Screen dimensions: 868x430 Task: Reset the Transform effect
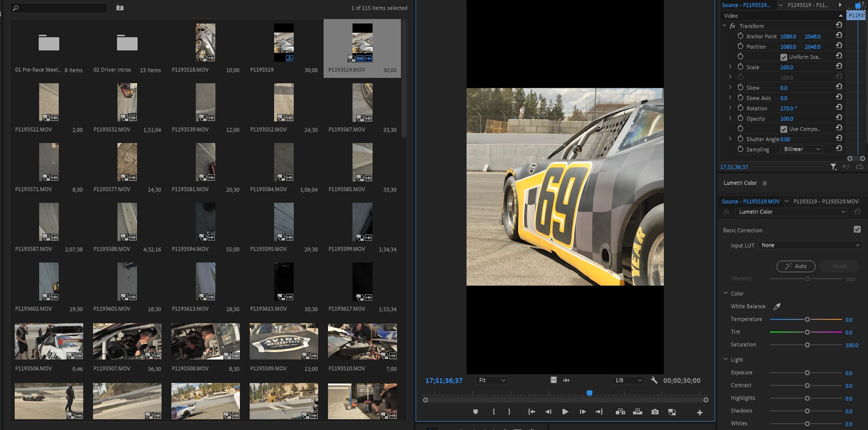click(839, 25)
